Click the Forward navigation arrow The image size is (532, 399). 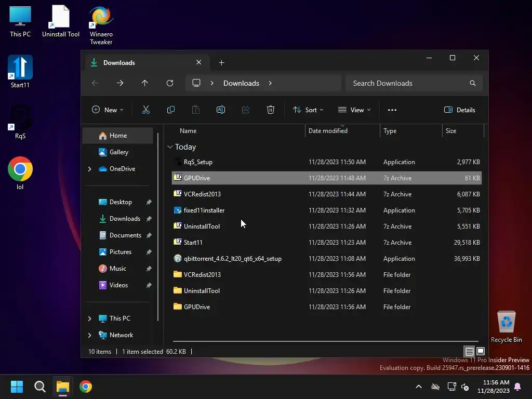click(x=120, y=83)
